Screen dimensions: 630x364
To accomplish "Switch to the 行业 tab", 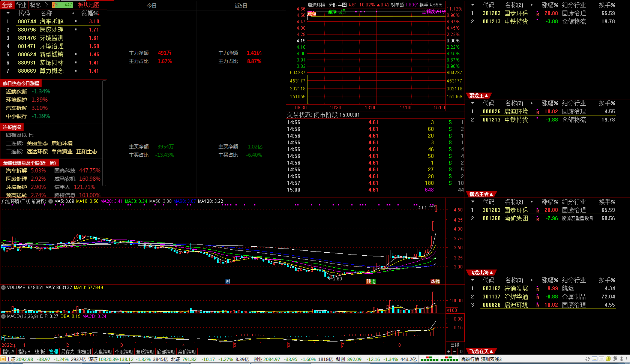I will tap(21, 5).
